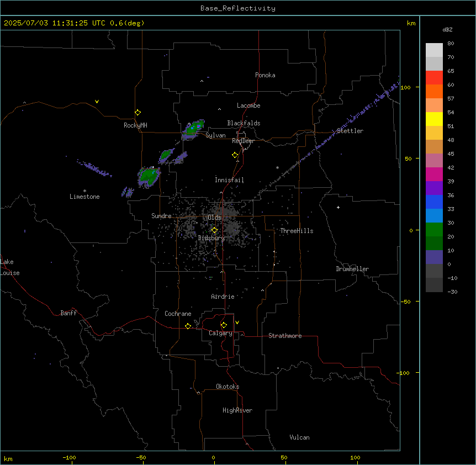
Task: Click the Drumheller city label
Action: [352, 269]
